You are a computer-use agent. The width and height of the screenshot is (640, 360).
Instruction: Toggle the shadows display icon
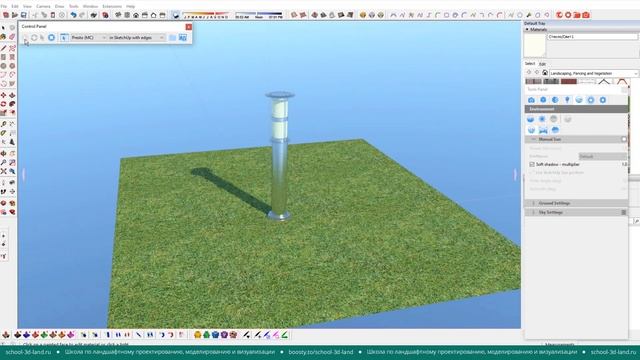coord(176,15)
